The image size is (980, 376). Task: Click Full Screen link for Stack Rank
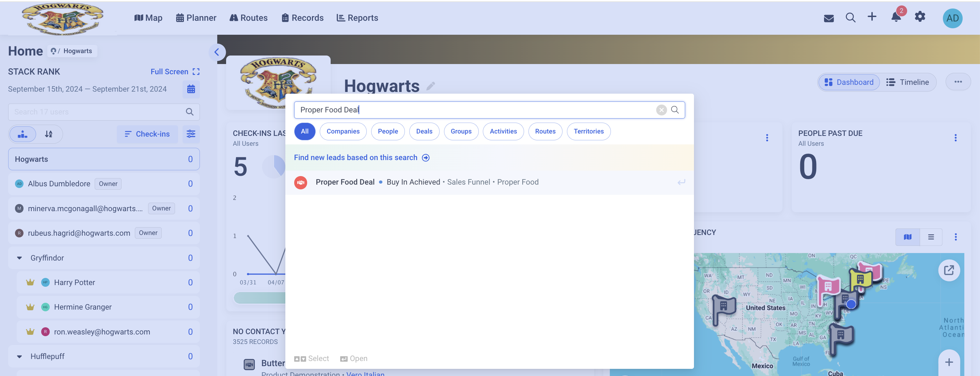[175, 72]
